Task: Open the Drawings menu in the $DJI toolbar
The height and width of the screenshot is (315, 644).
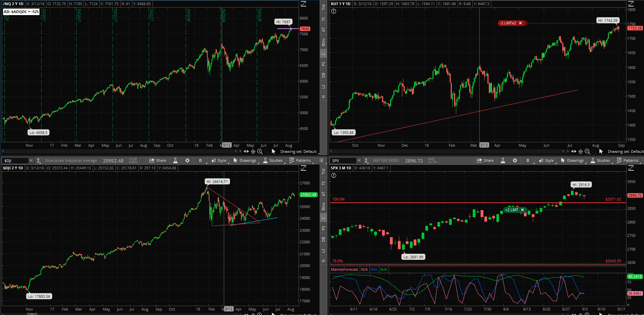Action: pyautogui.click(x=245, y=160)
